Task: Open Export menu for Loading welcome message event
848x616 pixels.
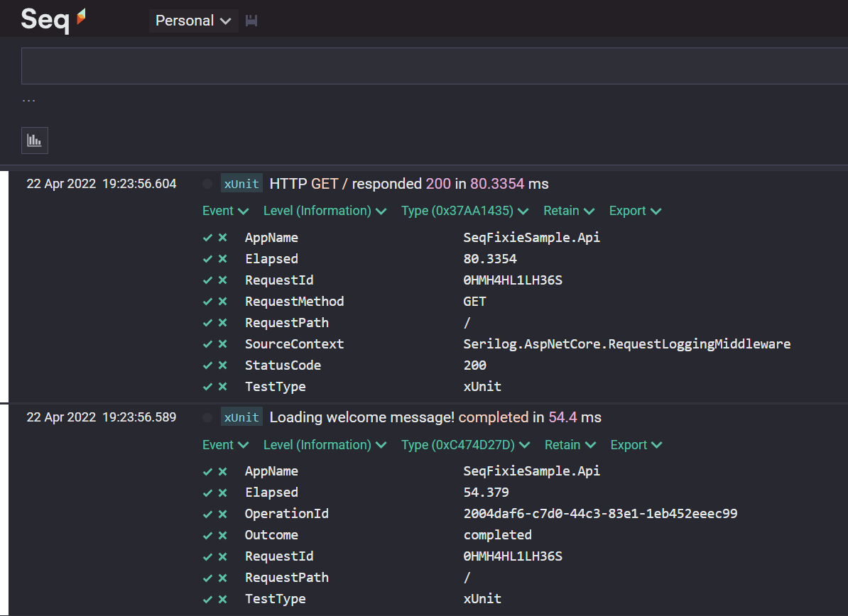Action: pos(636,445)
